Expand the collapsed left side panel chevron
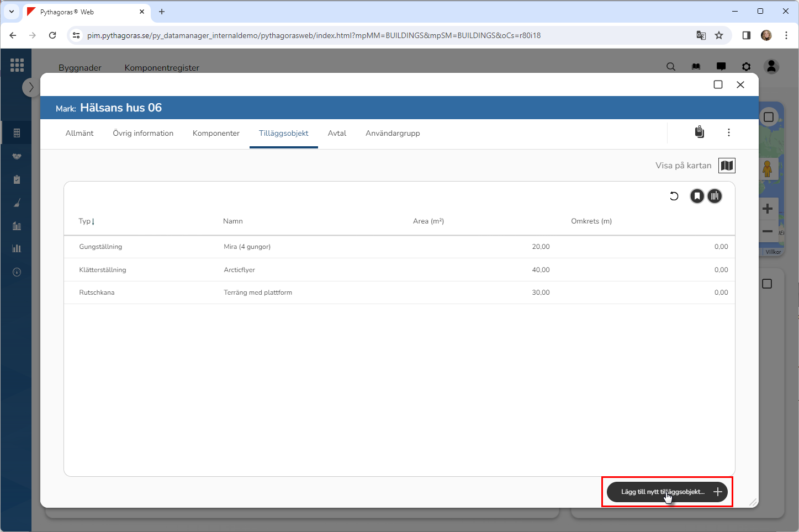 pyautogui.click(x=31, y=87)
